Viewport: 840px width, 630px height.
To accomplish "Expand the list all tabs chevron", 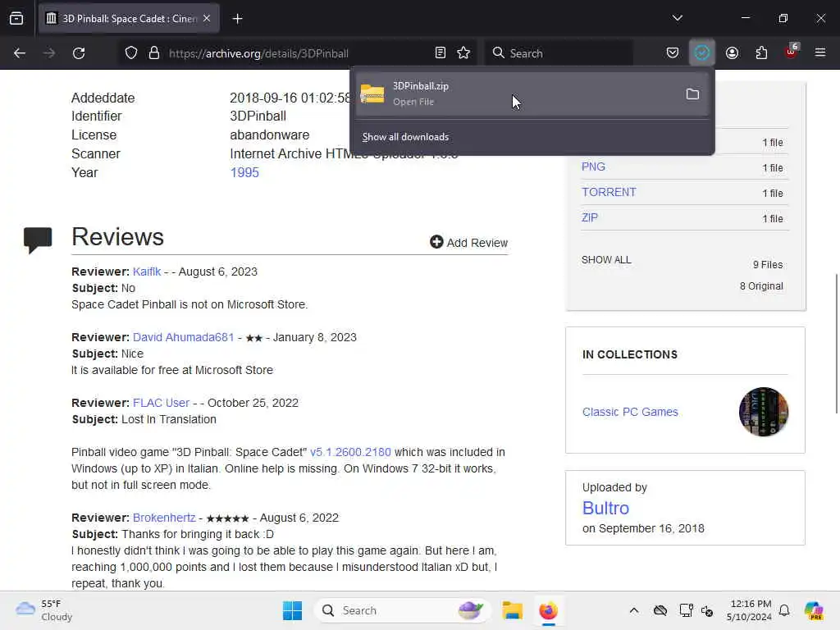I will click(677, 18).
